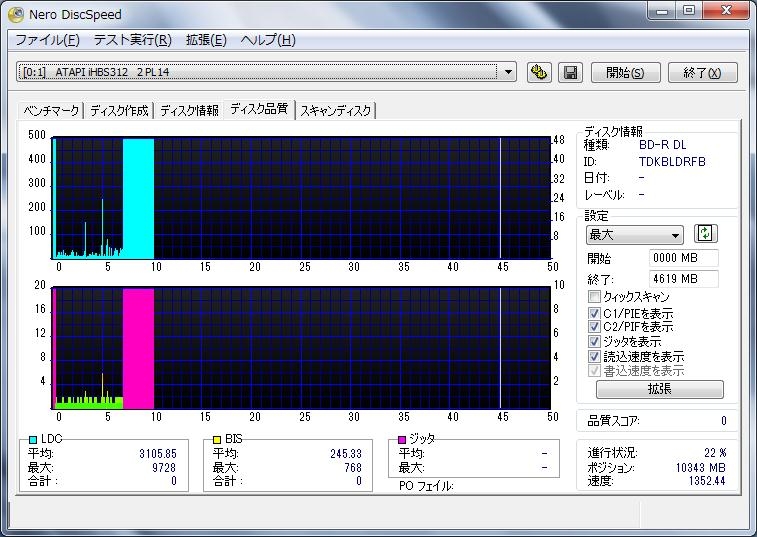The image size is (757, 537).
Task: Toggle 読込速度を表示 checkbox
Action: (x=594, y=356)
